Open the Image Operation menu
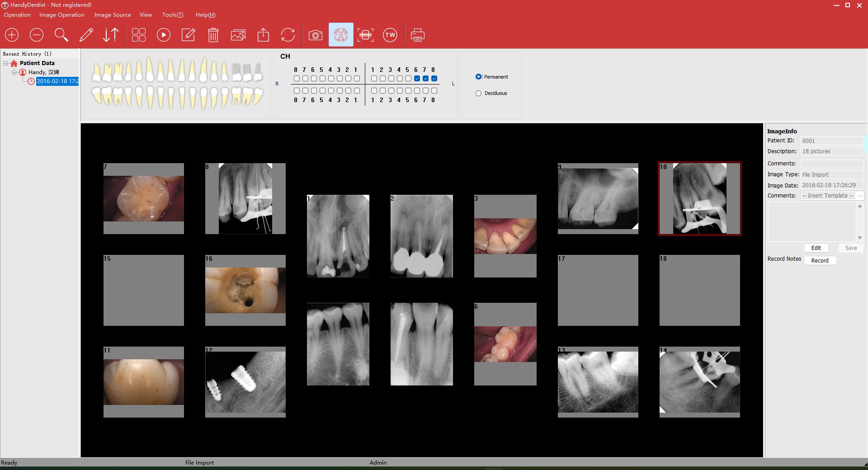Viewport: 868px width, 470px height. (x=61, y=15)
